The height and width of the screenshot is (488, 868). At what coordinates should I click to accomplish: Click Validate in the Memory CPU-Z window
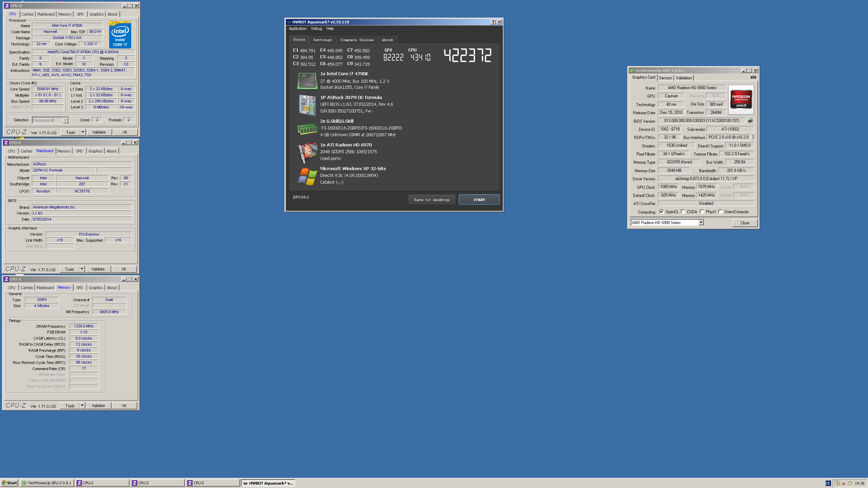click(x=98, y=406)
